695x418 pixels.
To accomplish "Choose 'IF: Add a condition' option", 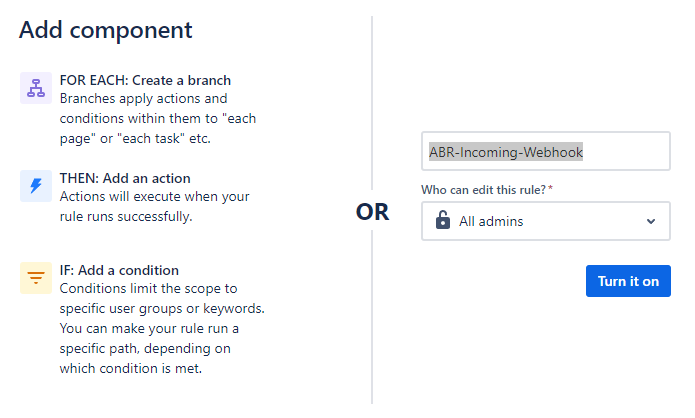I will coord(119,270).
